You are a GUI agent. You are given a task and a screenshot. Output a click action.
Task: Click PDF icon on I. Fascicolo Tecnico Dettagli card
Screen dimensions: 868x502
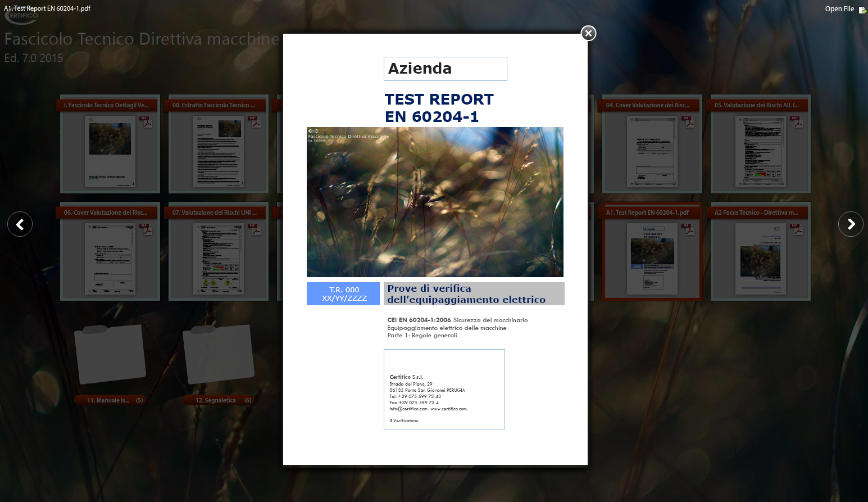147,122
